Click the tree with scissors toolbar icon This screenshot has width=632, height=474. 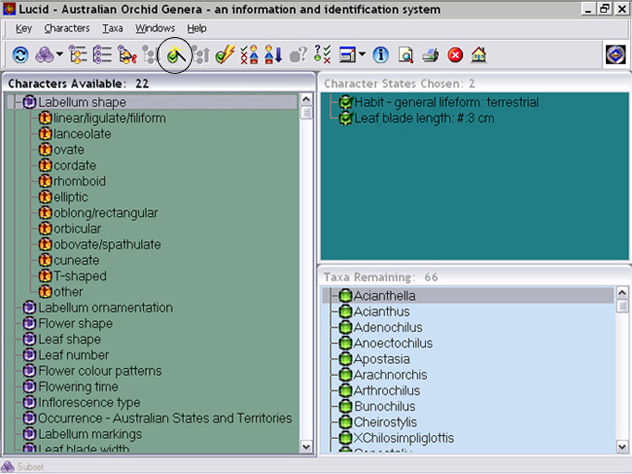click(x=127, y=55)
